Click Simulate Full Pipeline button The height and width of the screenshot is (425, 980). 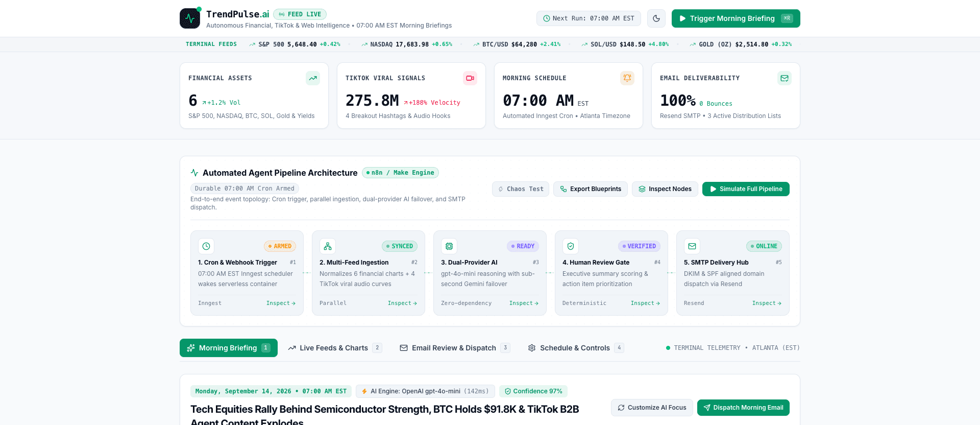tap(746, 189)
